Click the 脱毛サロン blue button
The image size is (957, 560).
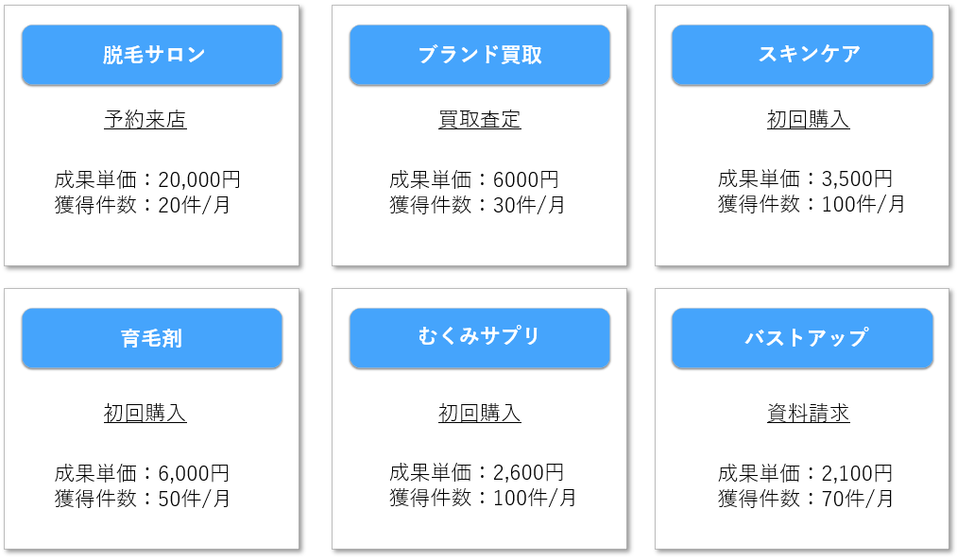(x=152, y=55)
